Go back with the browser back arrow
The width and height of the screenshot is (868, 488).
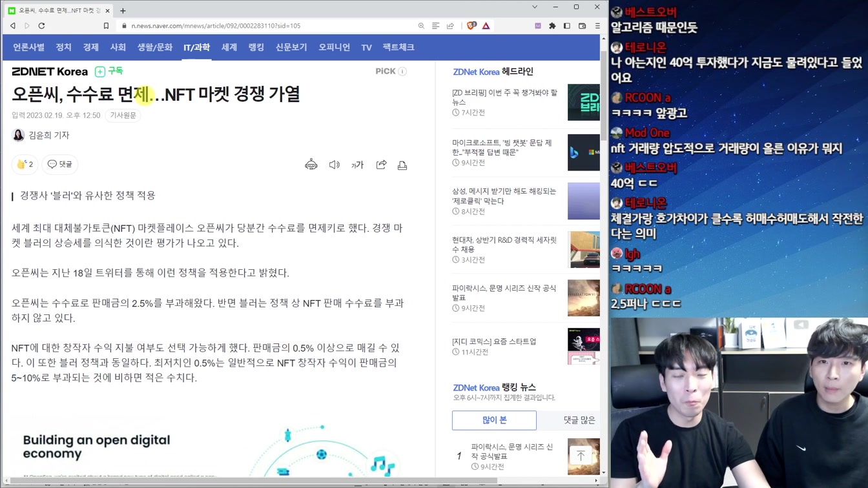pyautogui.click(x=13, y=26)
